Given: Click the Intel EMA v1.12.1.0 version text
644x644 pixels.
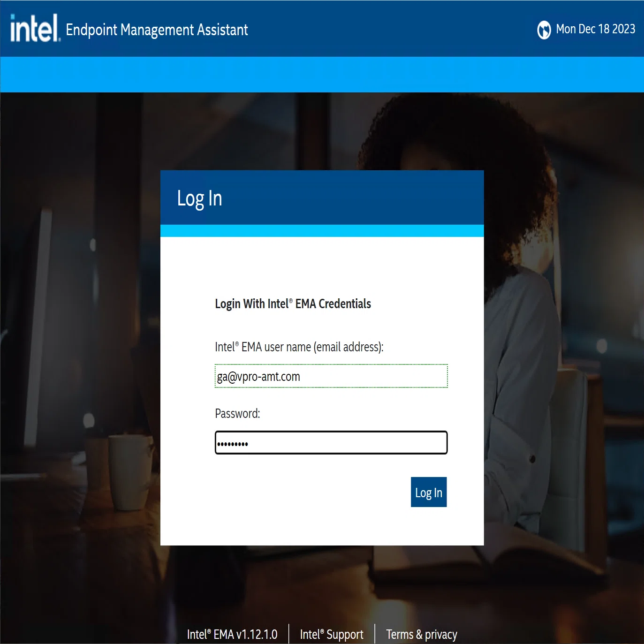Looking at the screenshot, I should (x=232, y=635).
